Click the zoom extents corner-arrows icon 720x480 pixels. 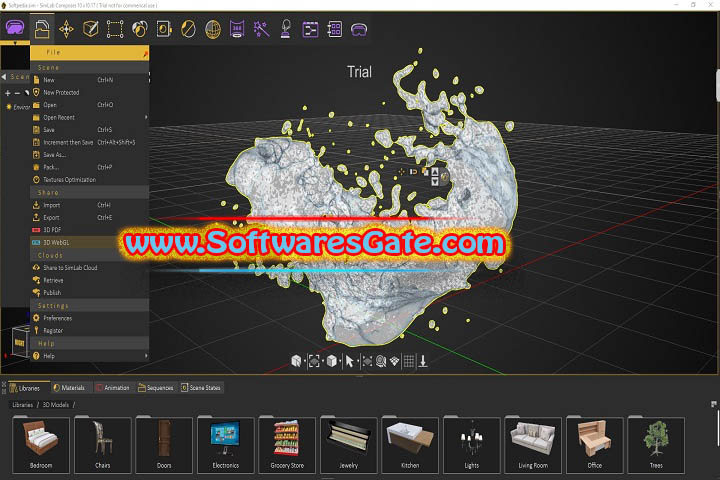[367, 361]
